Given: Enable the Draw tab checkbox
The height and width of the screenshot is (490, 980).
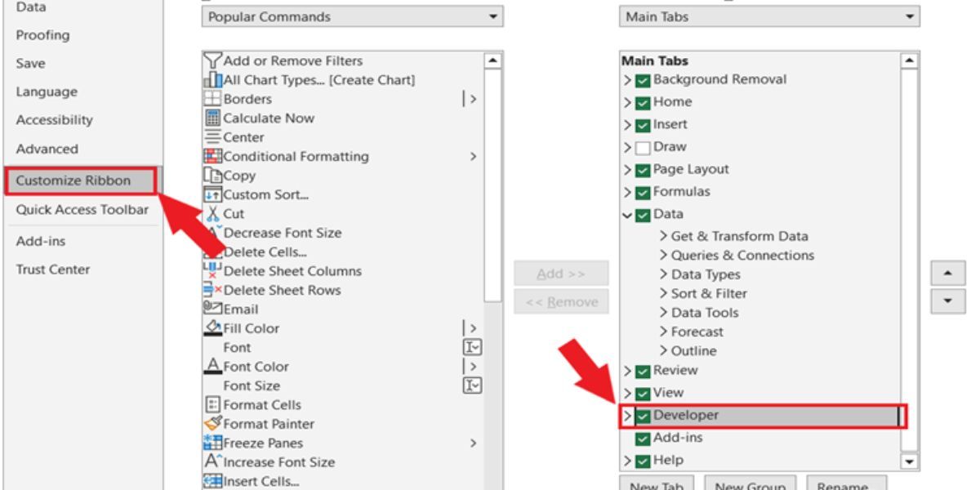Looking at the screenshot, I should point(643,147).
